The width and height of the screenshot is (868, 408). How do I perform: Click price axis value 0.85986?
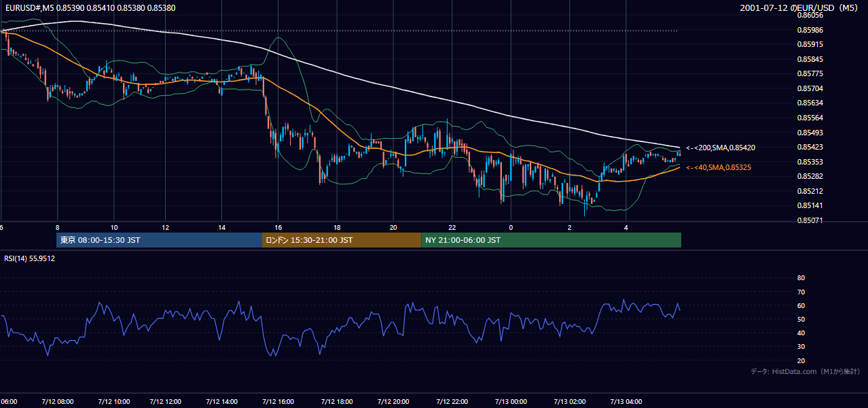point(810,30)
